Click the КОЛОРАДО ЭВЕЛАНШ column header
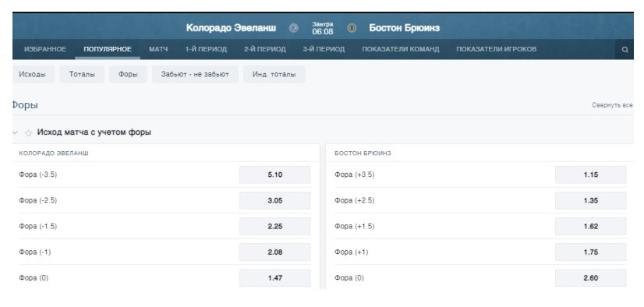The image size is (644, 307). point(54,153)
